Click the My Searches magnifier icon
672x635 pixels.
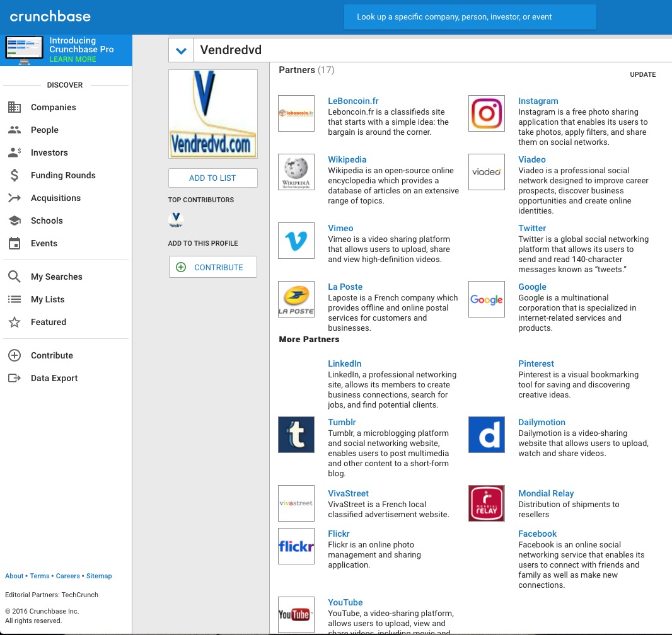pos(14,277)
